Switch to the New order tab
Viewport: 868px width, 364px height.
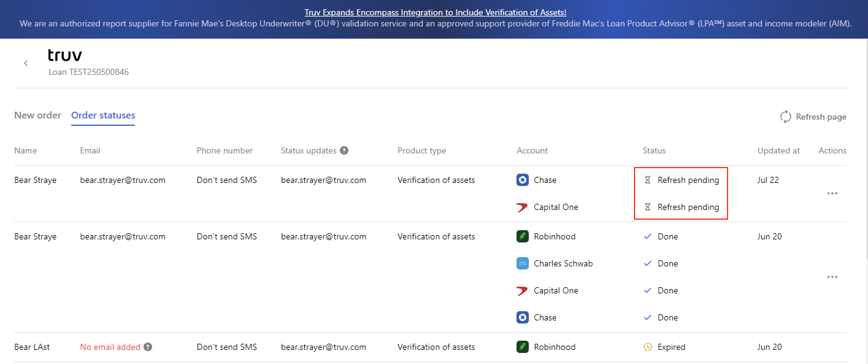37,115
